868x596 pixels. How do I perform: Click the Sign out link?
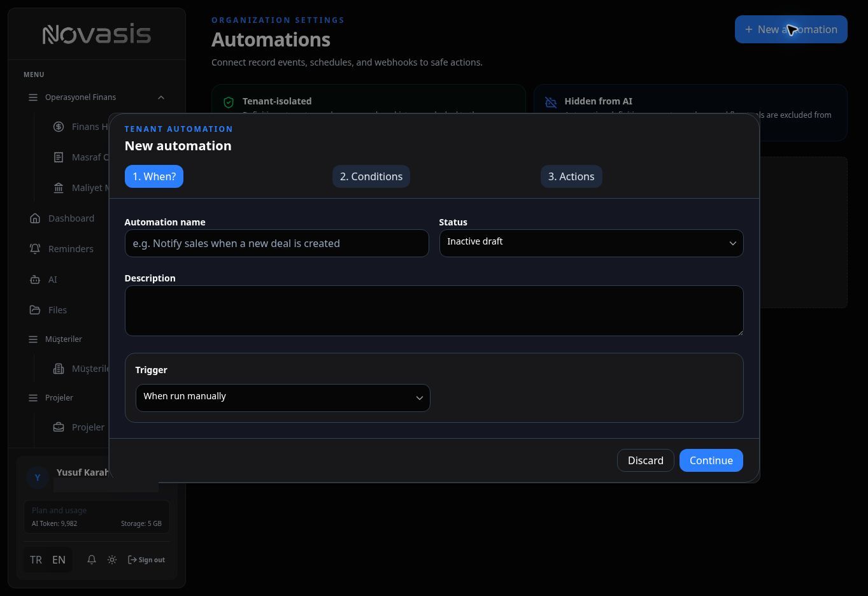tap(146, 560)
